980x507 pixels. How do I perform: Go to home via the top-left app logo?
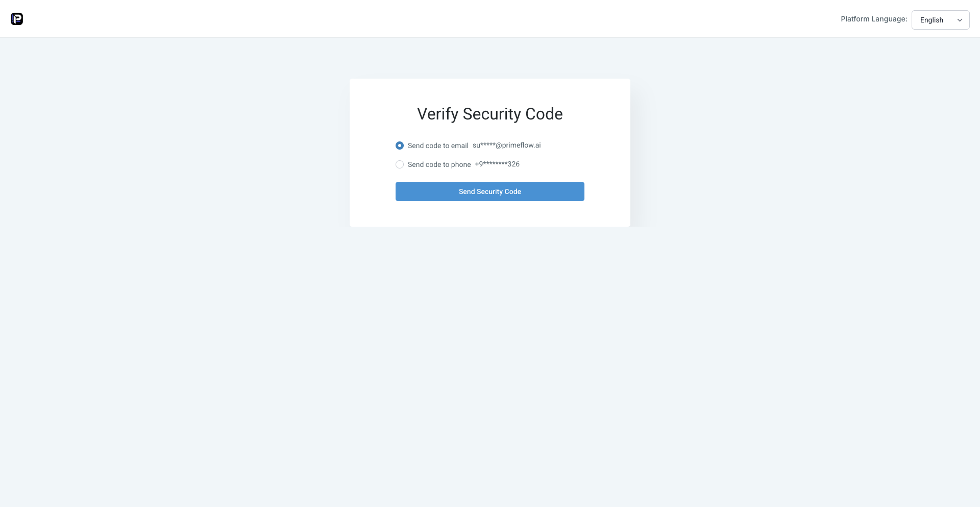(17, 19)
